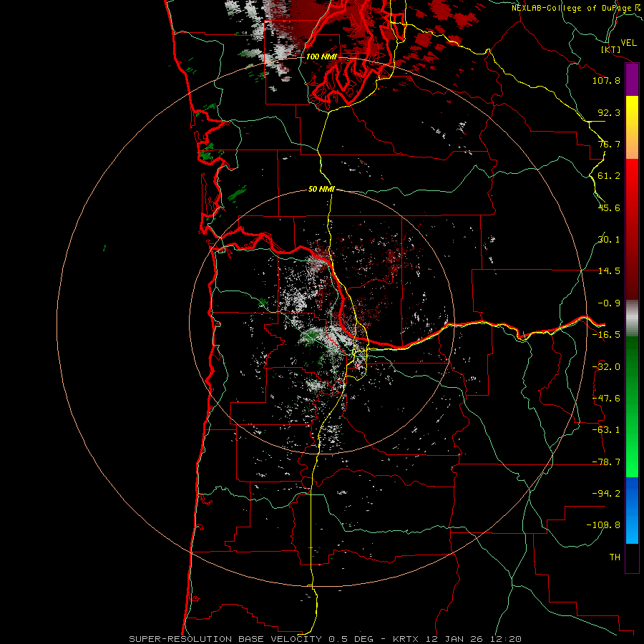Click the -78.7 velocity scale value

coord(606,462)
